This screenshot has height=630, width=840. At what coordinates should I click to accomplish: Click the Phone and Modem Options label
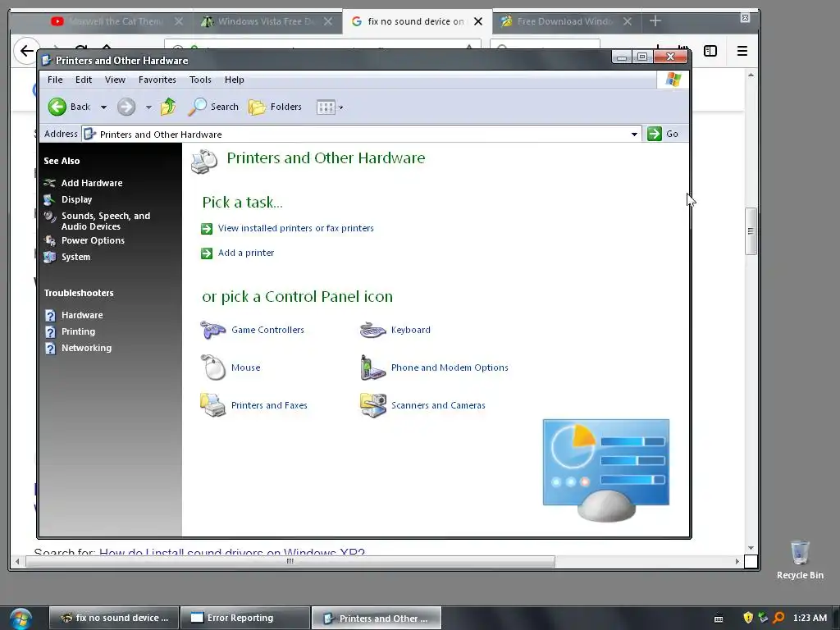[x=450, y=367]
